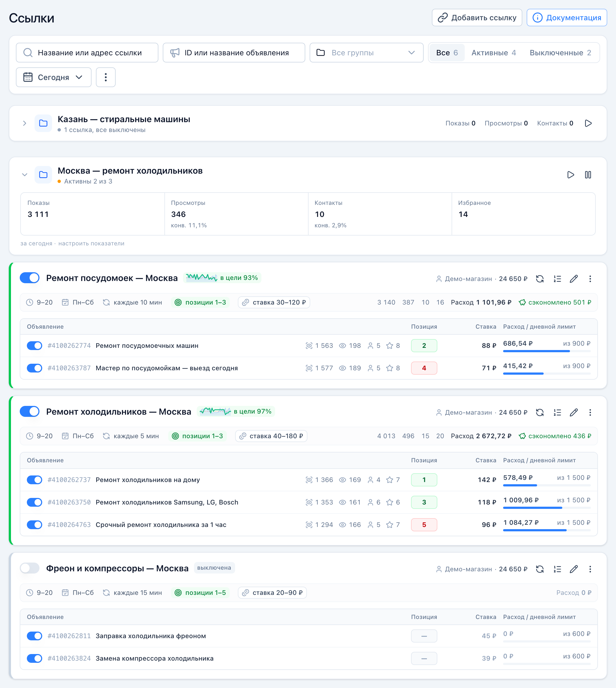Switch to Выключенные 2 tab
The image size is (616, 688).
pyautogui.click(x=560, y=53)
